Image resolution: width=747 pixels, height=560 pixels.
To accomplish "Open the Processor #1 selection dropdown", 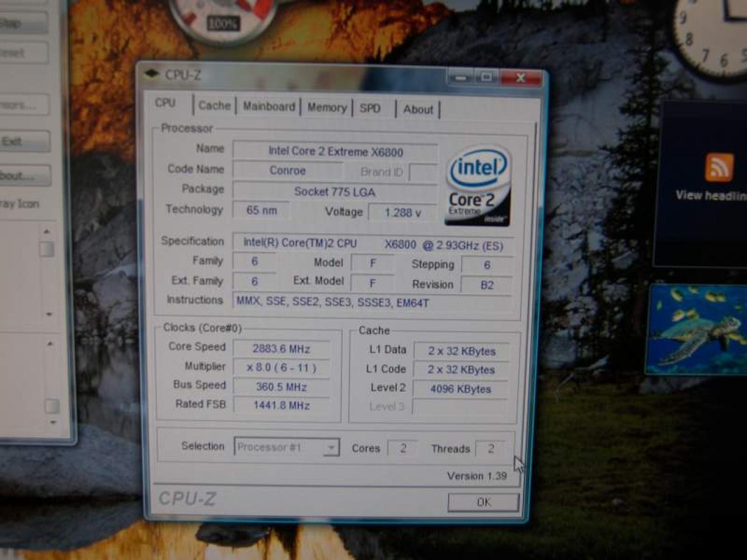I will (x=287, y=447).
